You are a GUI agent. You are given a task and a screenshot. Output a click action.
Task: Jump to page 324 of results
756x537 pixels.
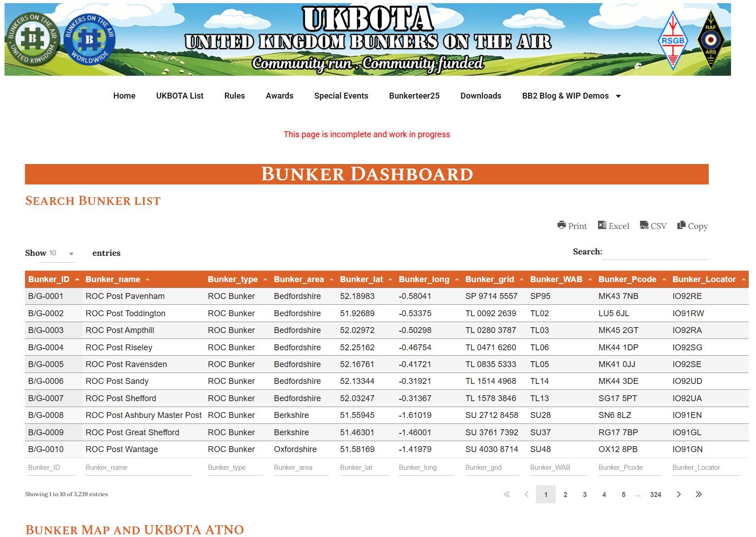pyautogui.click(x=655, y=494)
